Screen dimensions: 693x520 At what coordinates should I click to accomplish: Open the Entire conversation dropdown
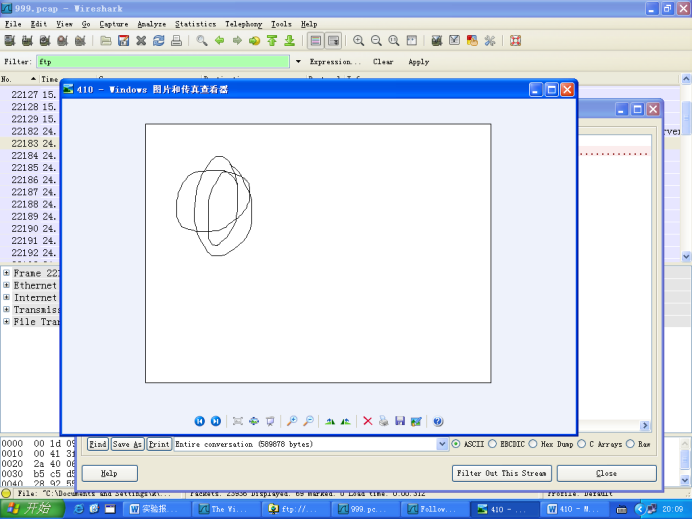[442, 444]
